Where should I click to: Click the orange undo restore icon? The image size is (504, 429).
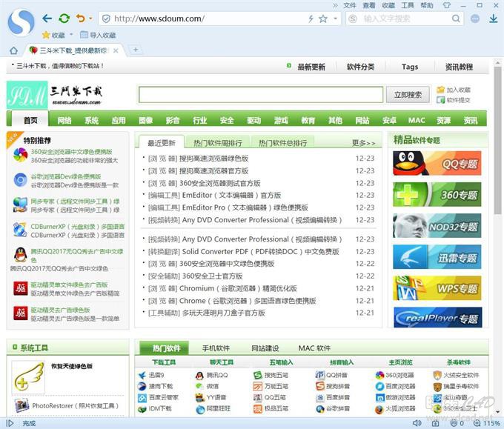coord(80,19)
